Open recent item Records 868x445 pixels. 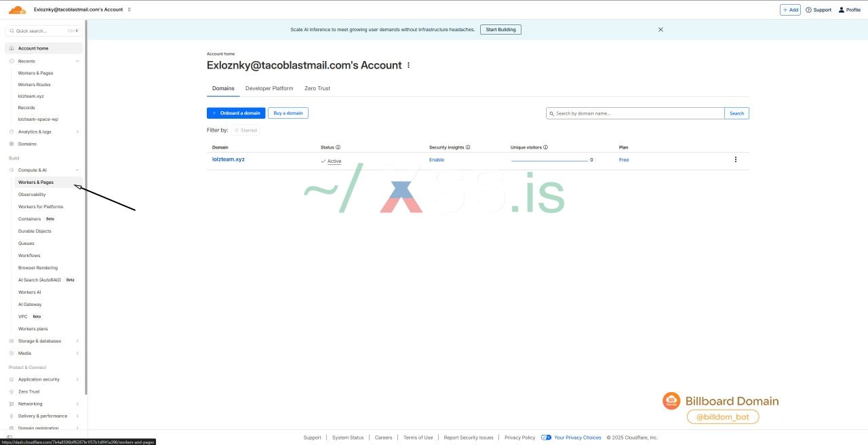coord(26,108)
